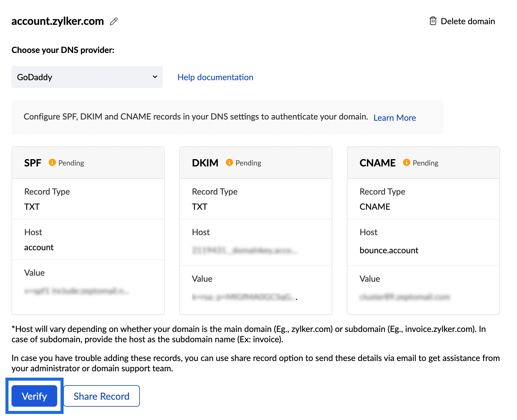517x420 pixels.
Task: Click the DKIM pending status icon
Action: pyautogui.click(x=229, y=162)
